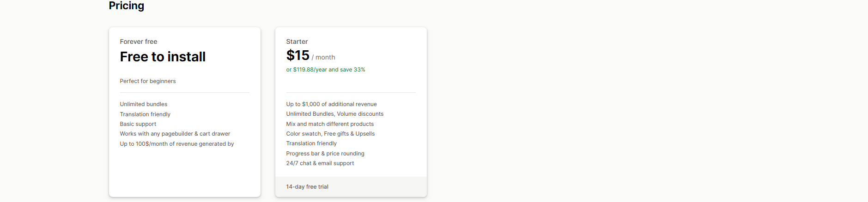Click Unlimited bundles in the free plan
The width and height of the screenshot is (868, 202).
click(144, 104)
